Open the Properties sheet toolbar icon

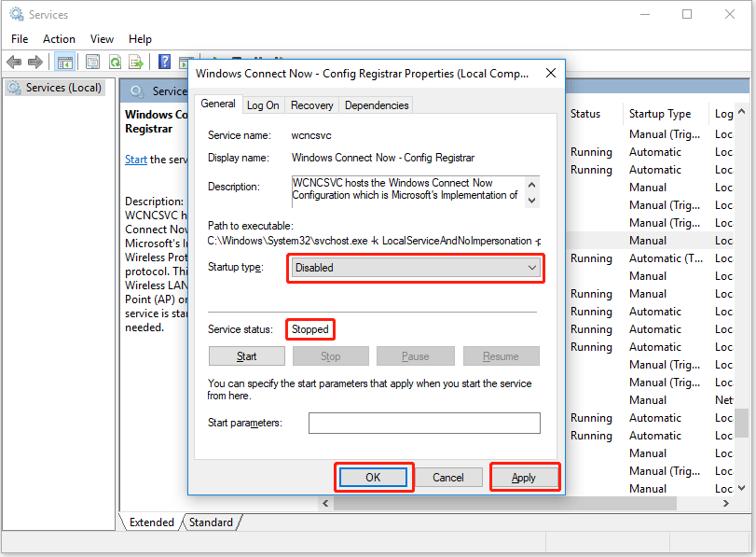92,62
